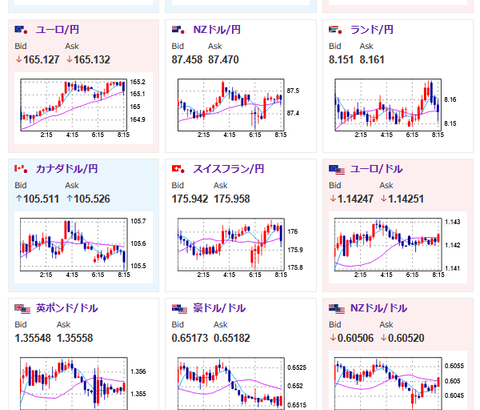Viewport: 480px width, 410px height.
Task: Click the Swiss franc/Yen flag icon
Action: coord(178,169)
